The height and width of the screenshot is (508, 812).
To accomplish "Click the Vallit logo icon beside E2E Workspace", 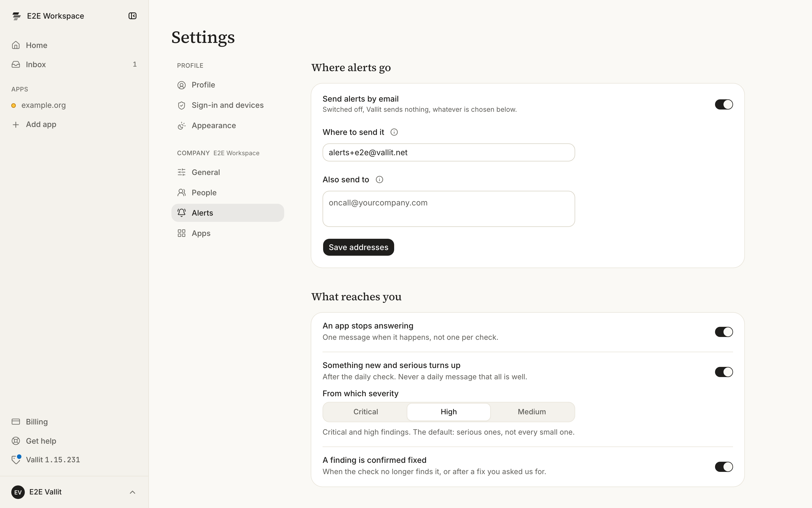I will pyautogui.click(x=16, y=16).
